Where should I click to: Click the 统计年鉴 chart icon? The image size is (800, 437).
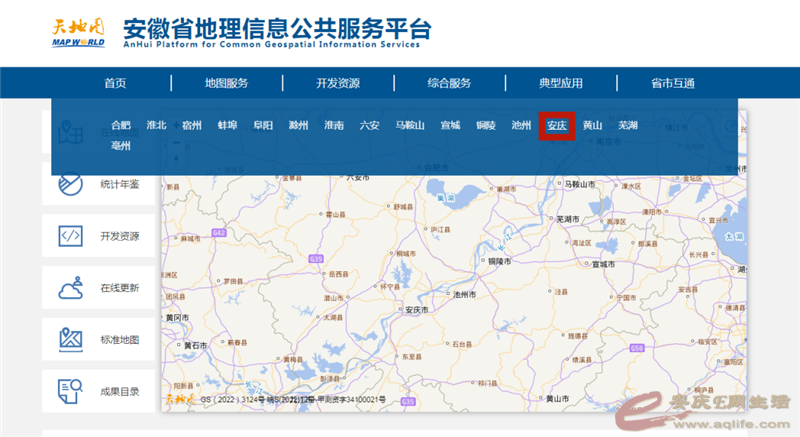click(70, 184)
